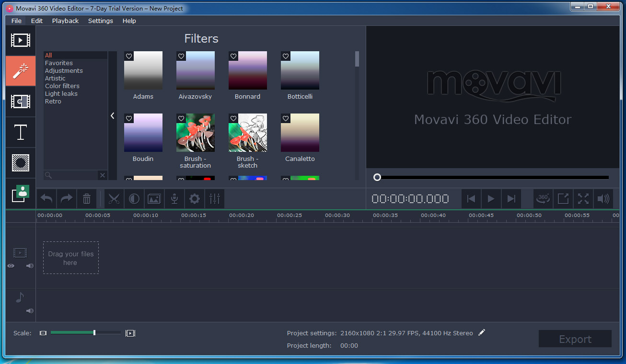The height and width of the screenshot is (364, 626).
Task: Select the Brush - sketch thumbnail
Action: pos(248,133)
